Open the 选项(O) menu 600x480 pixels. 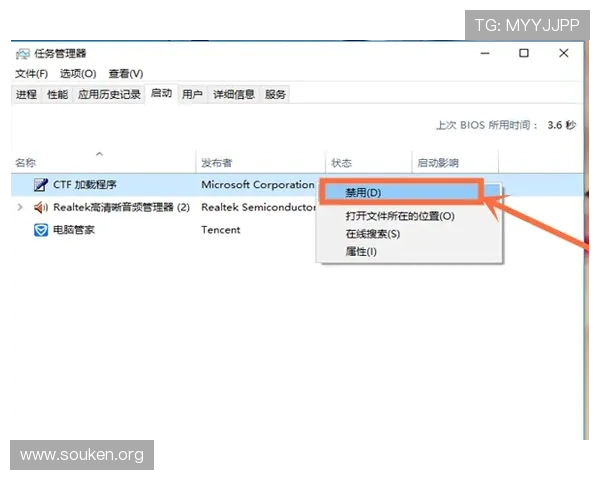(78, 73)
